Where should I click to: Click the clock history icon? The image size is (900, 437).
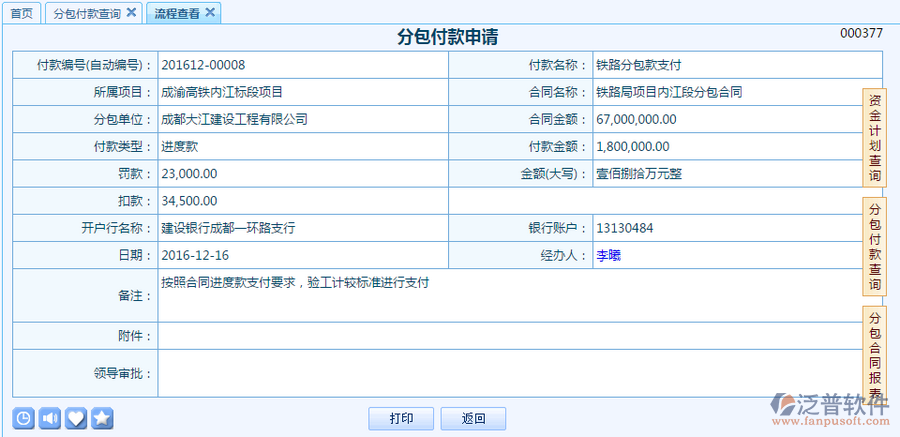point(23,419)
